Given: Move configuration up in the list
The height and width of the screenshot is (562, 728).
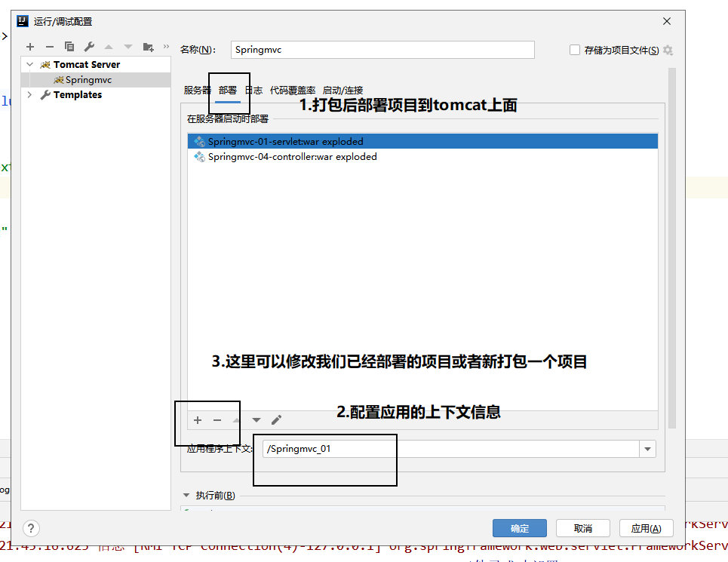Looking at the screenshot, I should 109,47.
